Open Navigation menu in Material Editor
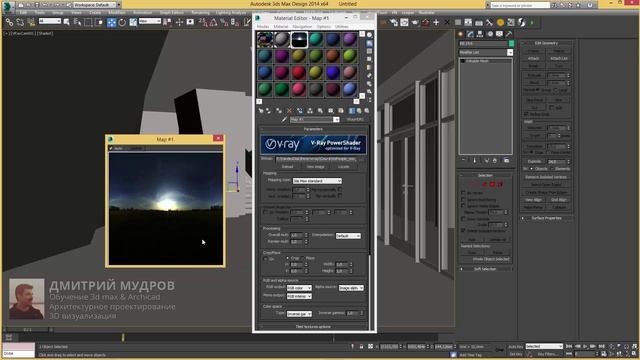The height and width of the screenshot is (360, 640). point(302,27)
